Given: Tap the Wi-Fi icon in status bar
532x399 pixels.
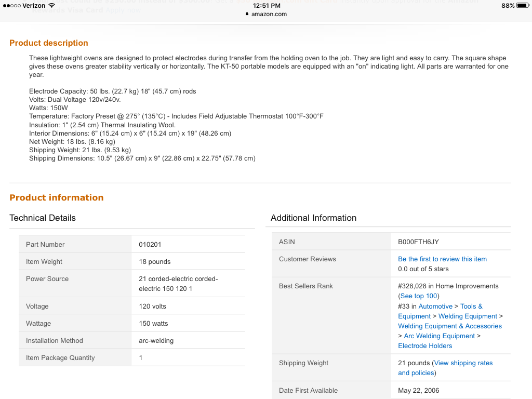Looking at the screenshot, I should point(51,5).
